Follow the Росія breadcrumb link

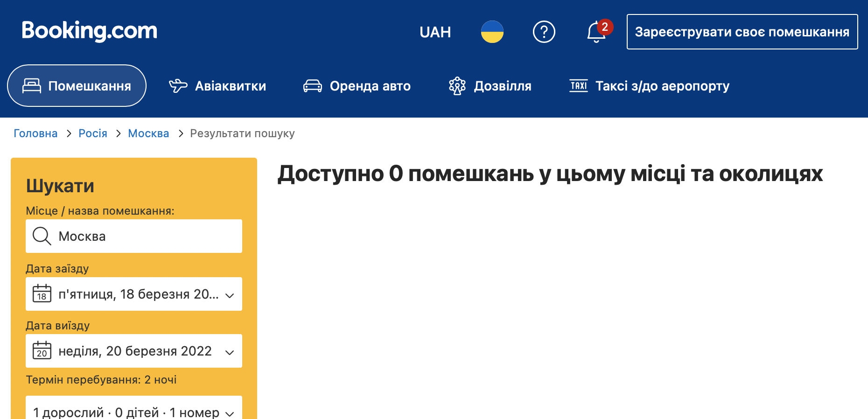93,133
